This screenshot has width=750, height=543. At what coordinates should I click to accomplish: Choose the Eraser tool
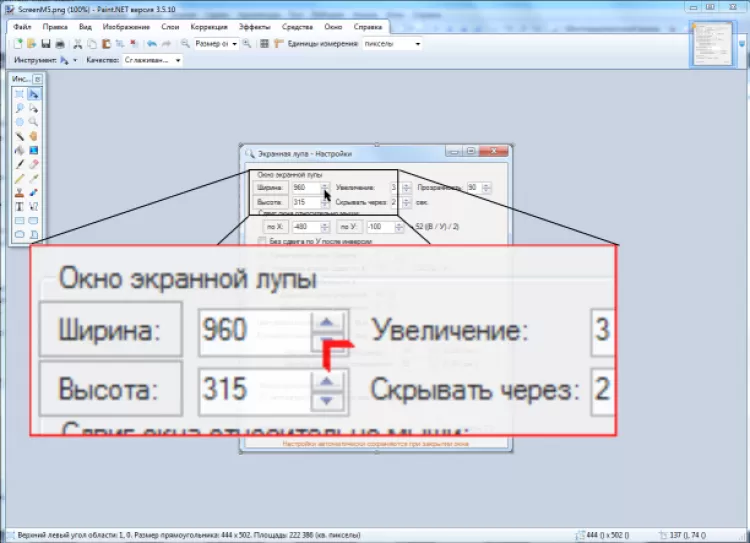[34, 163]
